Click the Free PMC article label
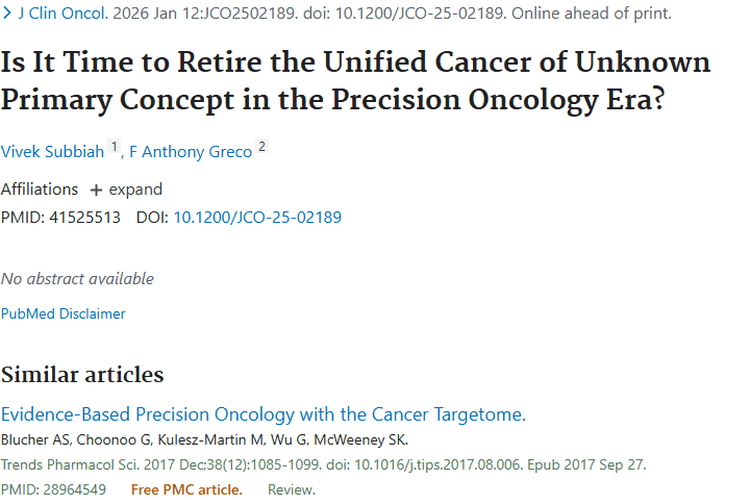The width and height of the screenshot is (750, 500). (186, 489)
